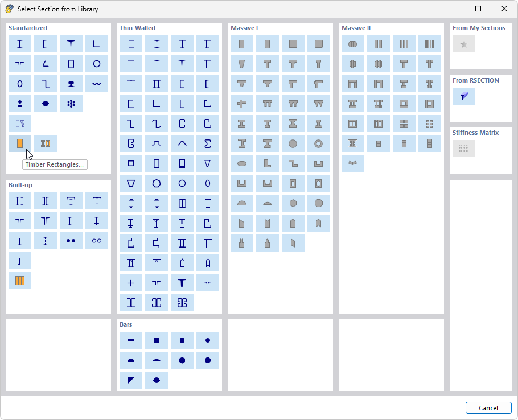Select the pi-shaped section icon in Thin-Walled
This screenshot has height=420, width=518.
131,84
